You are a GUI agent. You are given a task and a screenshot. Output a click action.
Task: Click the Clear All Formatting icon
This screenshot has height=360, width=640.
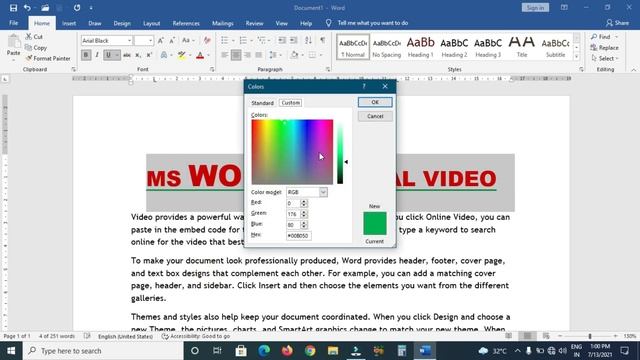point(207,40)
